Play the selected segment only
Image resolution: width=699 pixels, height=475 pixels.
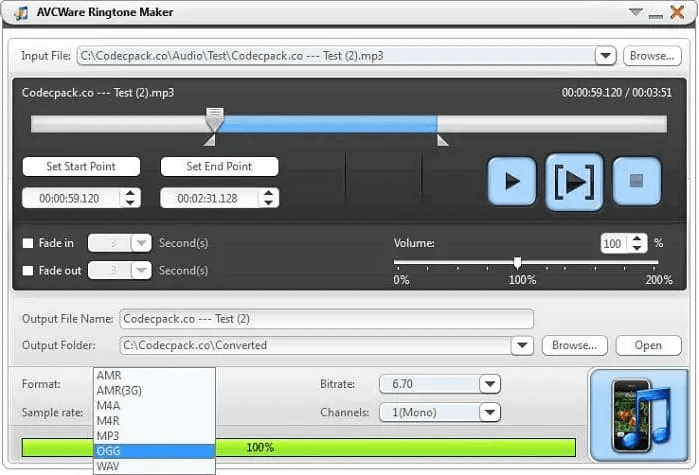[x=574, y=181]
